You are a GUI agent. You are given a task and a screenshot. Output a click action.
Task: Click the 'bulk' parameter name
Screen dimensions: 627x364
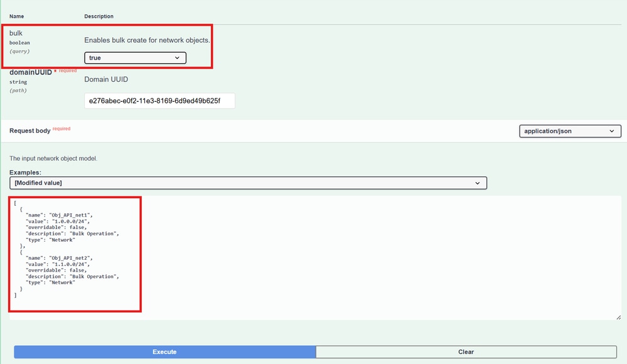(x=16, y=33)
